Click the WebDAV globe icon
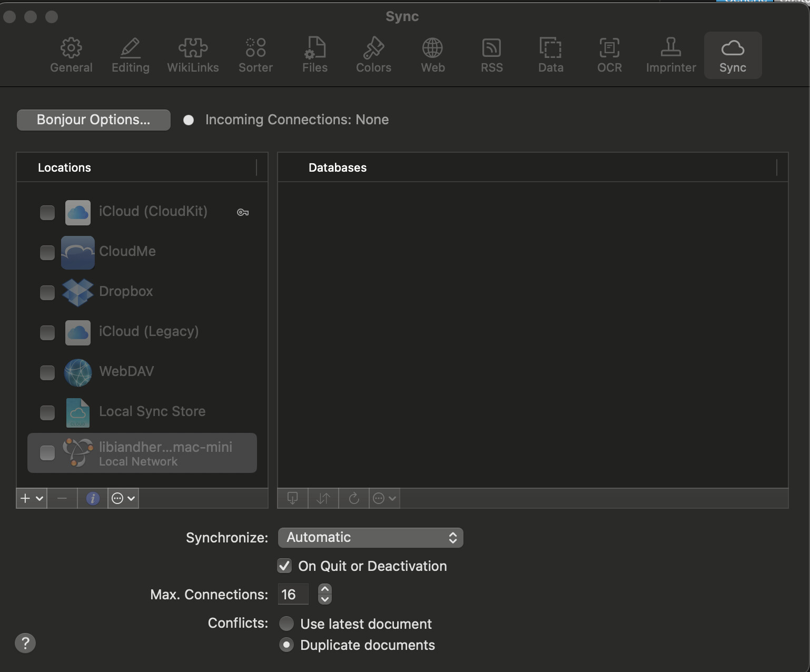 point(78,372)
